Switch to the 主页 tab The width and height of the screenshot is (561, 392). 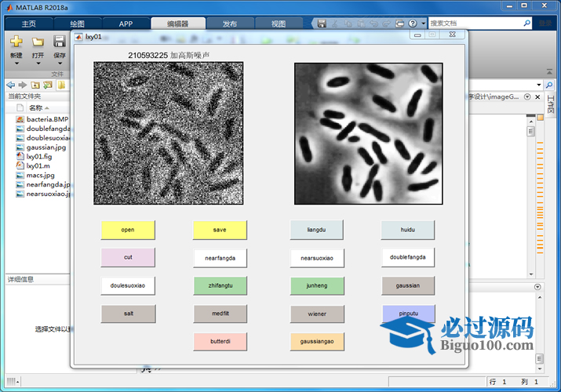[28, 24]
